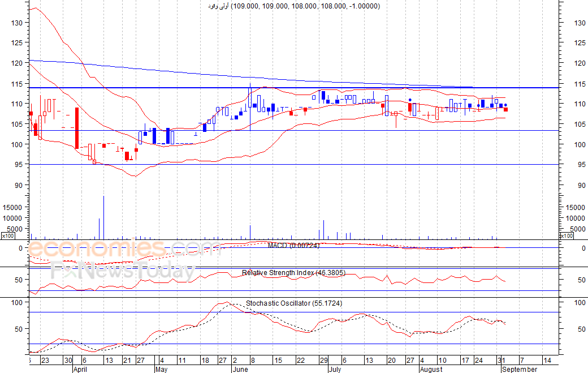
Task: Click the September month label on time axis
Action: coord(520,369)
